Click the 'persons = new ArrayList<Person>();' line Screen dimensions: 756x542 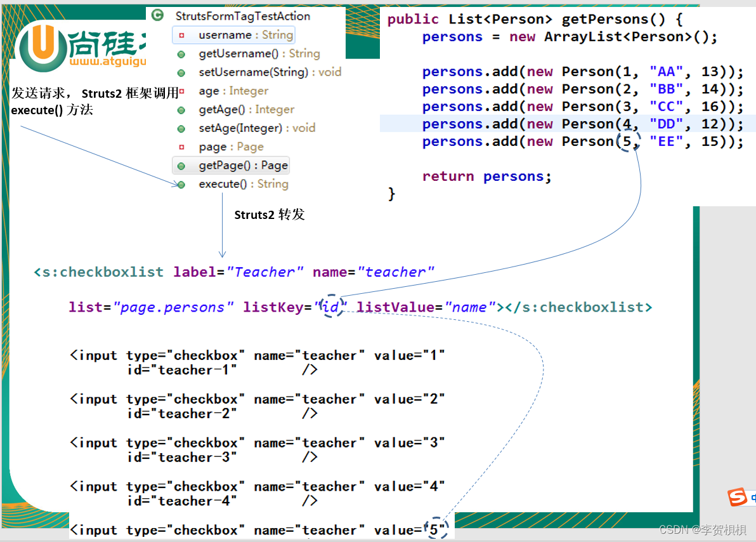(x=570, y=37)
